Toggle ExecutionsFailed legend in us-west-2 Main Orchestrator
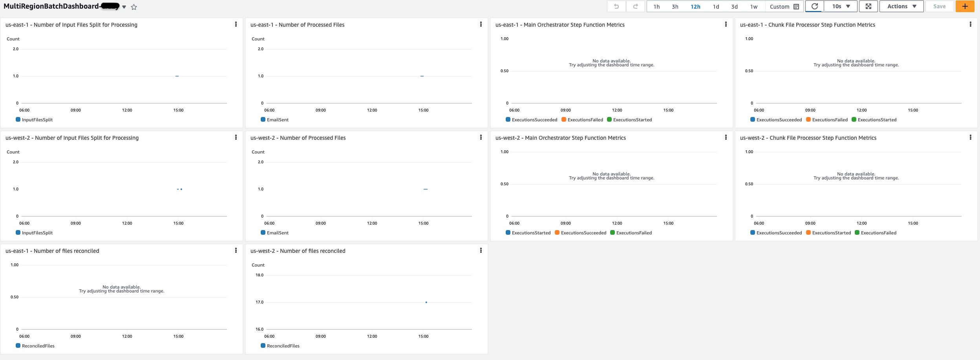 (x=631, y=233)
